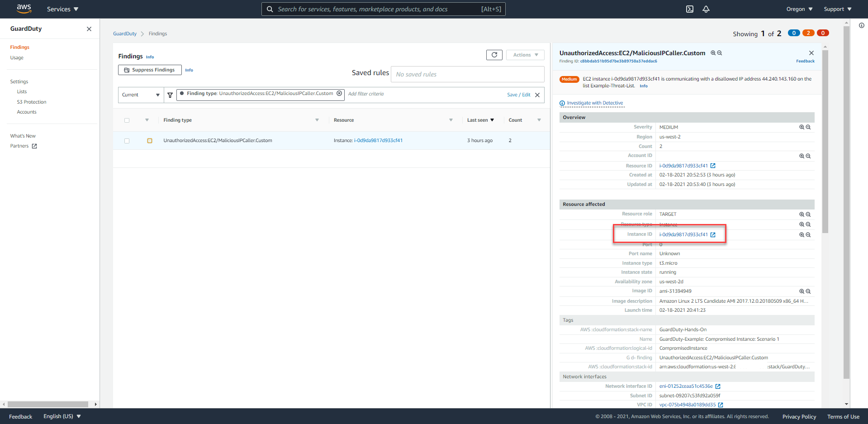Viewport: 868px width, 424px height.
Task: Click the Resource column sort arrow
Action: pos(451,120)
